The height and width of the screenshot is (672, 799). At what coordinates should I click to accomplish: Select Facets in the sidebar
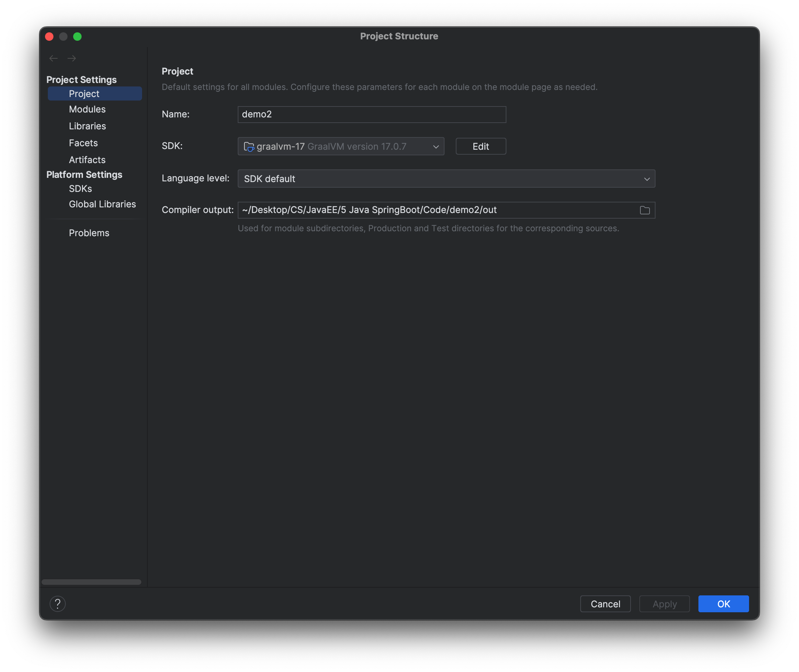coord(83,143)
